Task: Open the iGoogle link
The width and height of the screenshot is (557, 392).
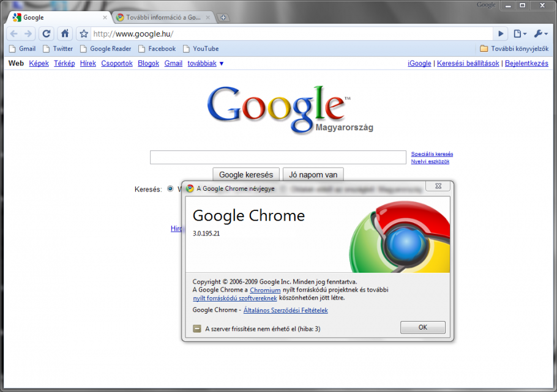Action: click(419, 63)
